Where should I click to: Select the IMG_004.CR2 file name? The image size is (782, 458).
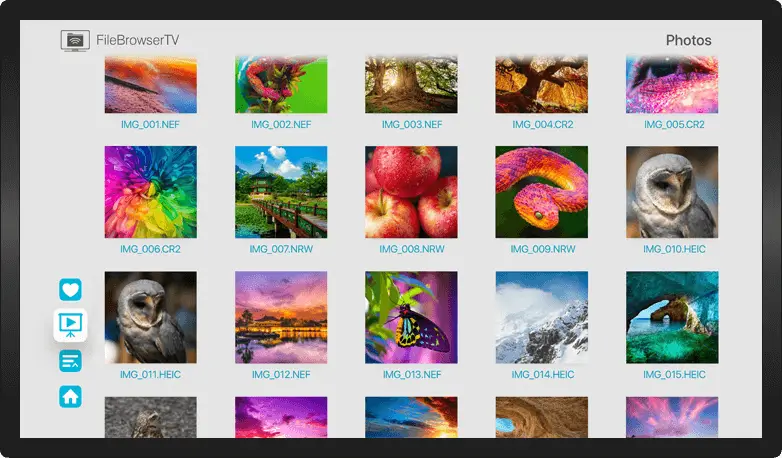pyautogui.click(x=543, y=124)
